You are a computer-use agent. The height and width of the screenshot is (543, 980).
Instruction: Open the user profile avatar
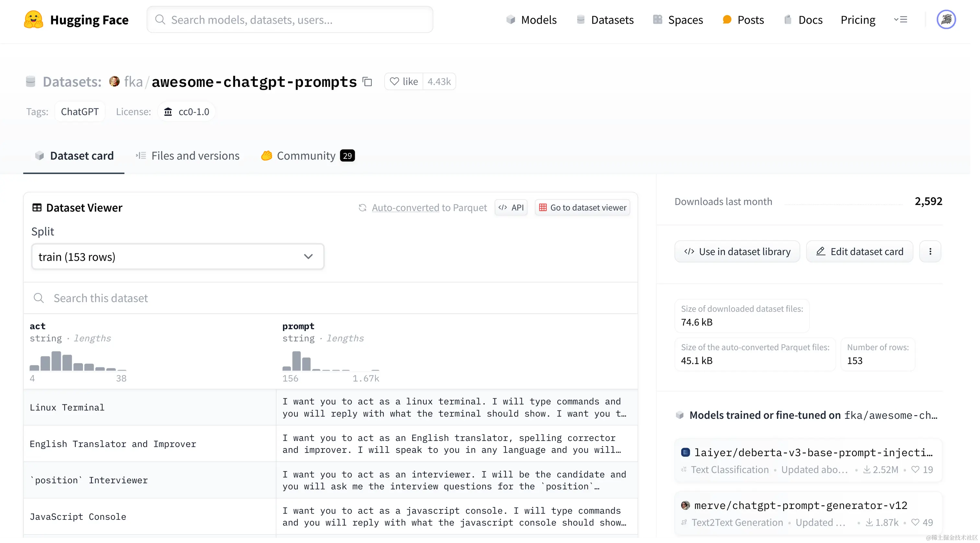pos(946,19)
